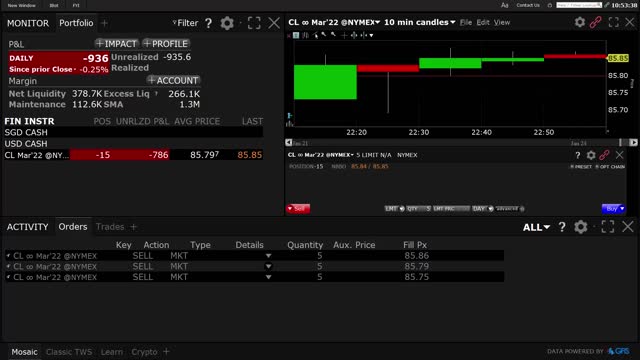Screen dimensions: 640x360
Task: Switch to Crypto layout tab
Action: click(144, 352)
